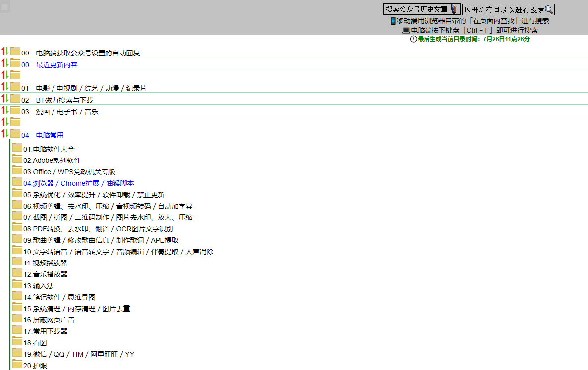This screenshot has width=588, height=370.
Task: Toggle the red-green arrows beside 01 电影/电视剧
Action: pos(4,88)
